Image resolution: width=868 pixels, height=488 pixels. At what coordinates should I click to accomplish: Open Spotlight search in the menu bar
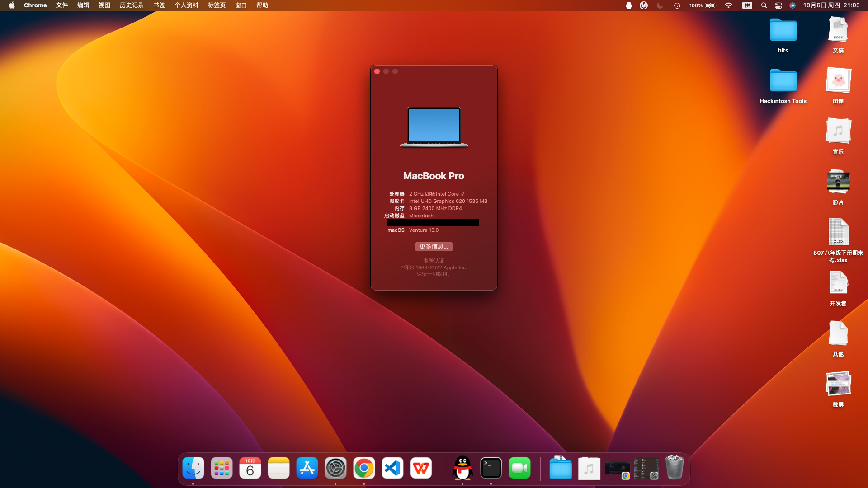[764, 5]
